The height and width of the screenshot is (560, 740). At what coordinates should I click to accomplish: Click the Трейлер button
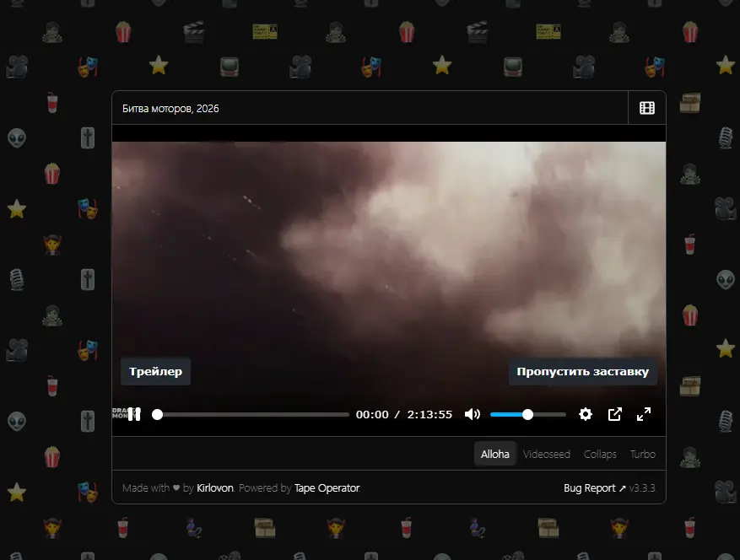tap(156, 372)
